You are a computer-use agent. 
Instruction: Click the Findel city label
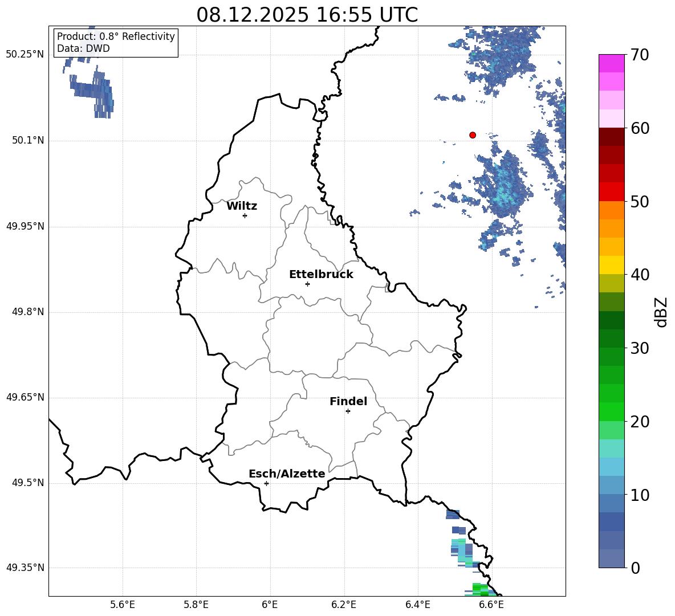tap(348, 401)
